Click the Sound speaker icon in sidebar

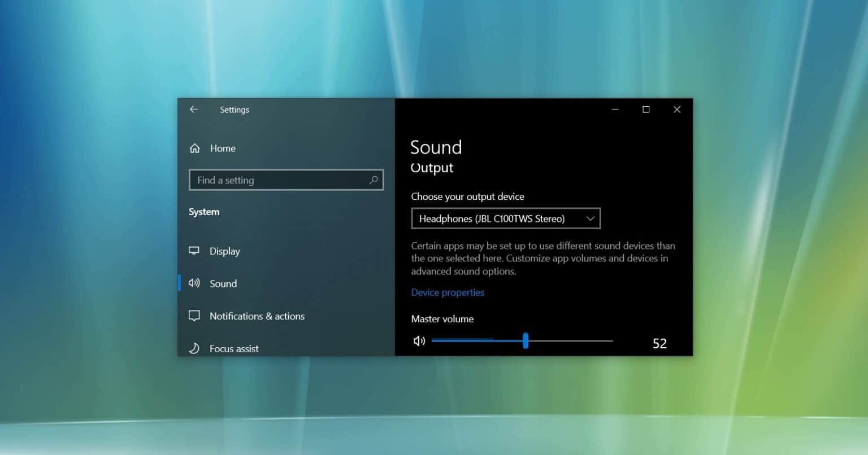tap(194, 283)
